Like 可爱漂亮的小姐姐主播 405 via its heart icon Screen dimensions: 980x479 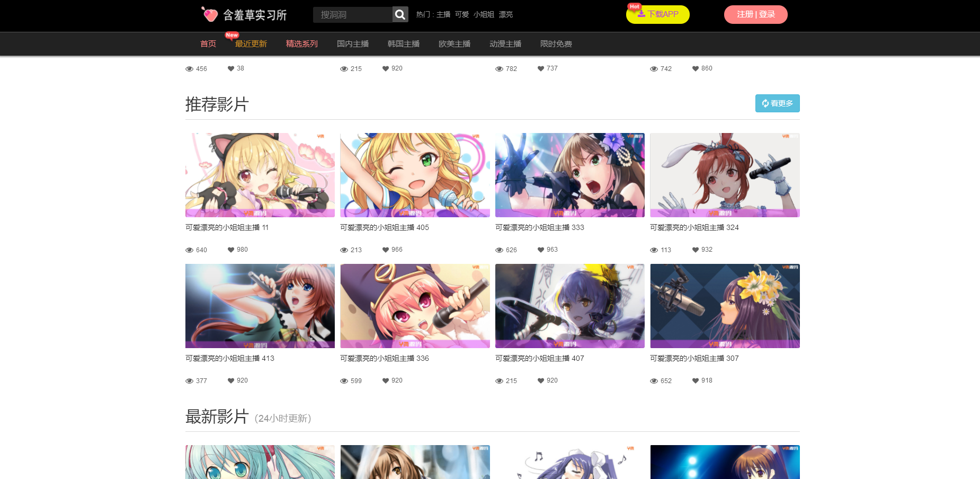coord(385,250)
